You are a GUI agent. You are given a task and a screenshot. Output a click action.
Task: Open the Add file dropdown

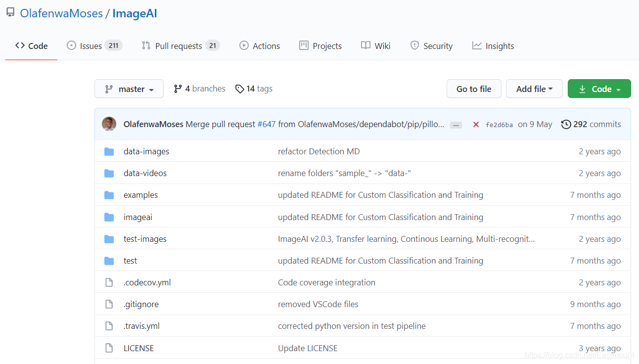534,89
